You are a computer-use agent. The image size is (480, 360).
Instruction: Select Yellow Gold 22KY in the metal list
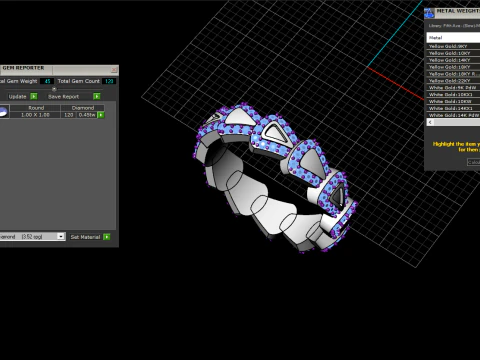point(453,81)
